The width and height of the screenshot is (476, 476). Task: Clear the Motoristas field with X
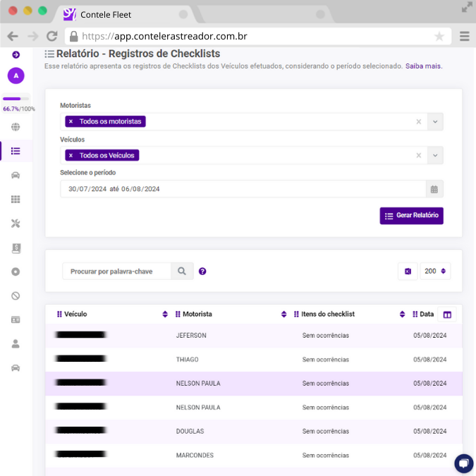419,121
